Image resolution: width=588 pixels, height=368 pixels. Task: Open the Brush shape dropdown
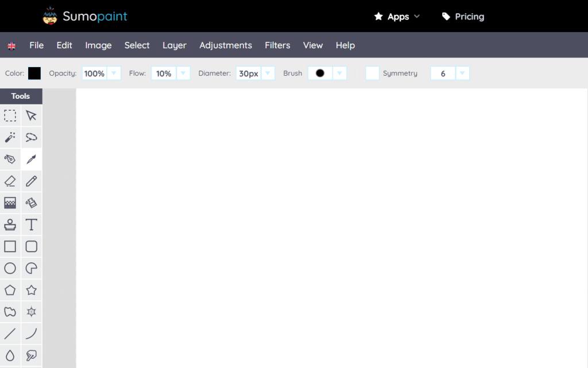click(339, 73)
